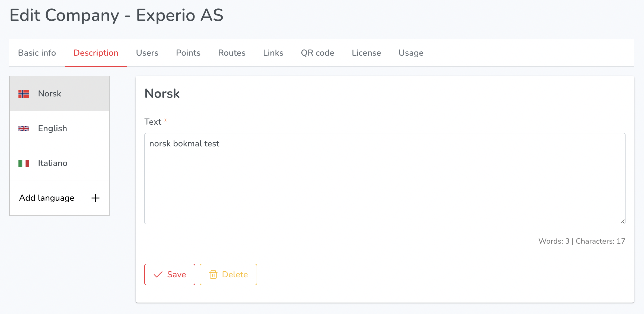
Task: Open the Basic info tab
Action: pos(37,53)
